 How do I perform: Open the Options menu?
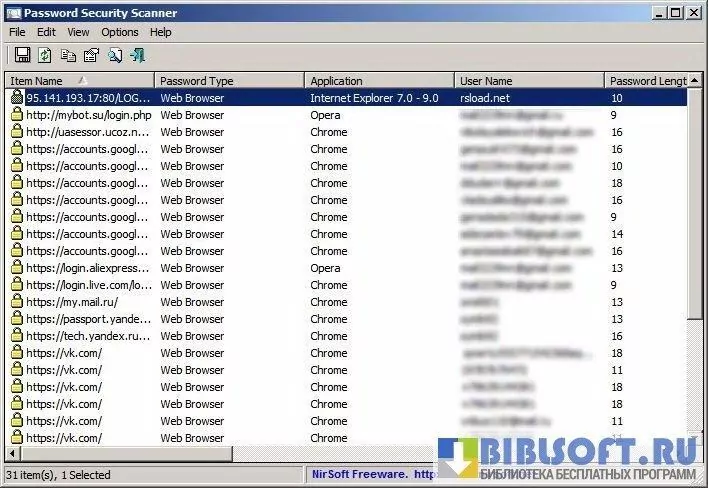coord(120,32)
